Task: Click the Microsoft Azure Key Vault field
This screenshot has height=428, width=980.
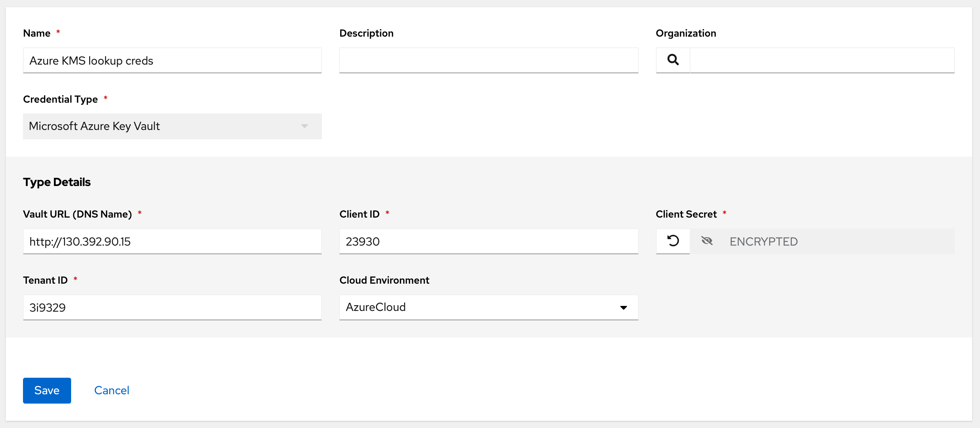Action: (x=172, y=126)
